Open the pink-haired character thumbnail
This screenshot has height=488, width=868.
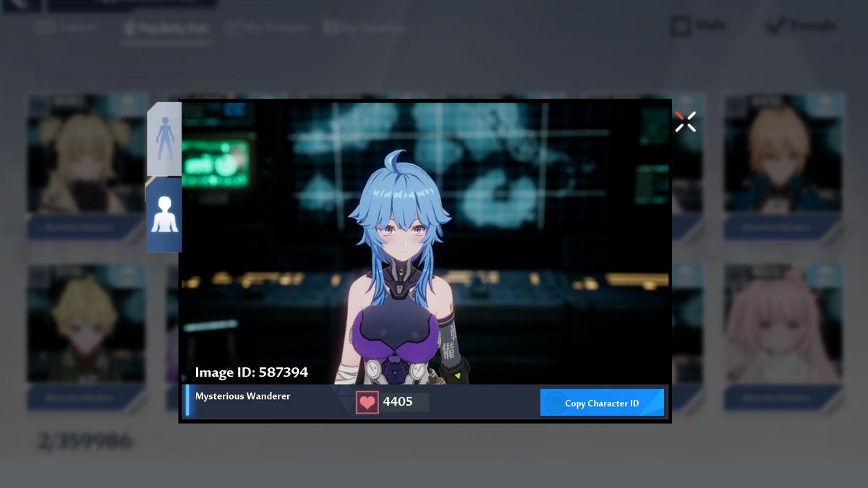tap(783, 325)
